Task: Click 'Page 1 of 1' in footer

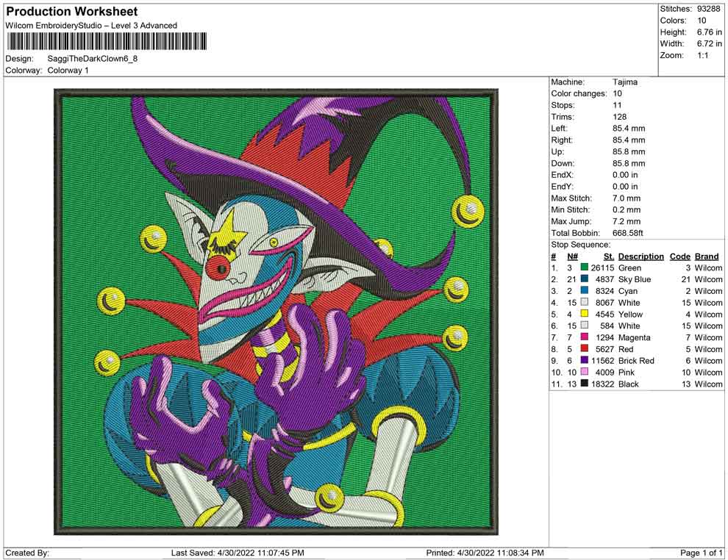Action: (x=701, y=553)
